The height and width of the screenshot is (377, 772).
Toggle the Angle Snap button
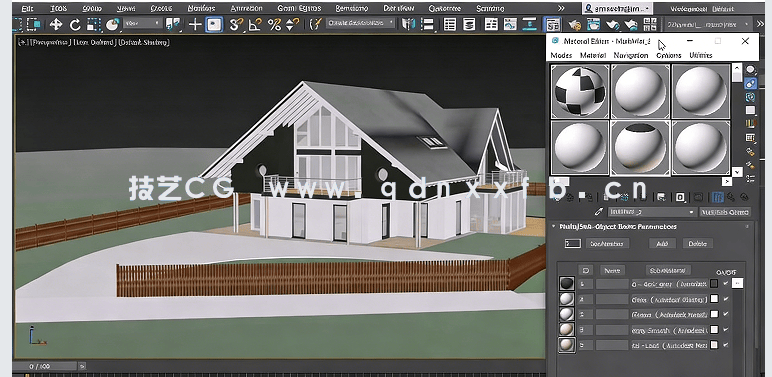coord(255,24)
